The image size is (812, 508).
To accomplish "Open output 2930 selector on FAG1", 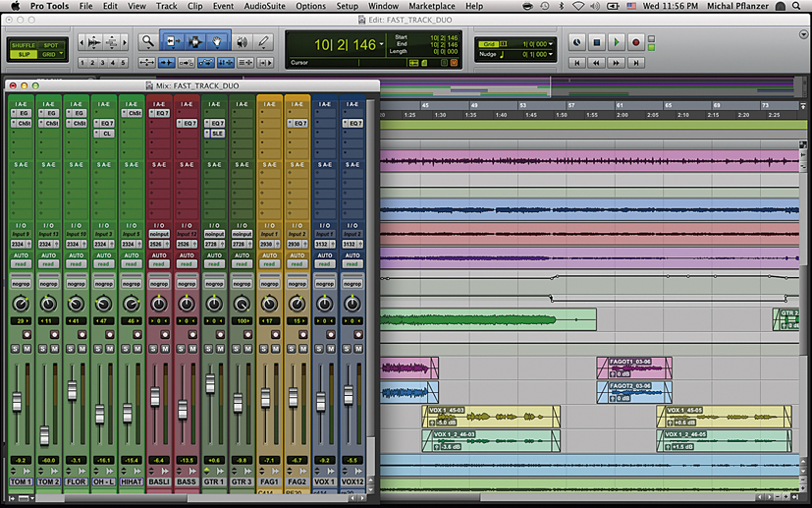I will (269, 244).
